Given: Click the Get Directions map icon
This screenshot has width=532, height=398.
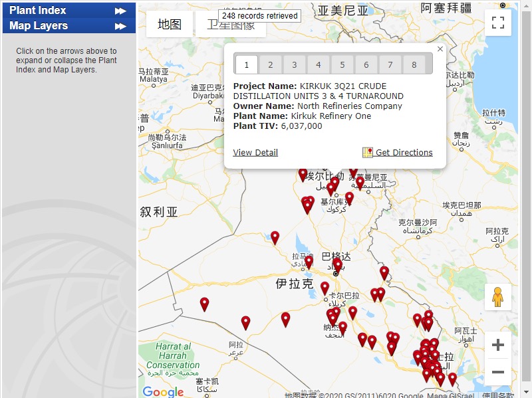Looking at the screenshot, I should coord(368,153).
